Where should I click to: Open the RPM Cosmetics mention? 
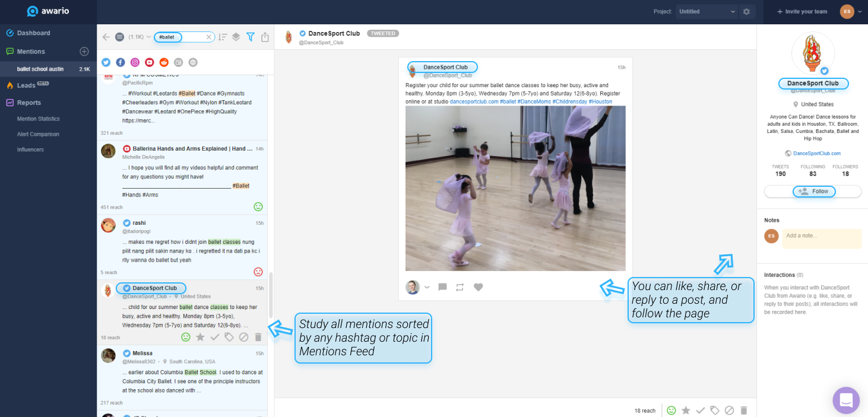coord(182,107)
